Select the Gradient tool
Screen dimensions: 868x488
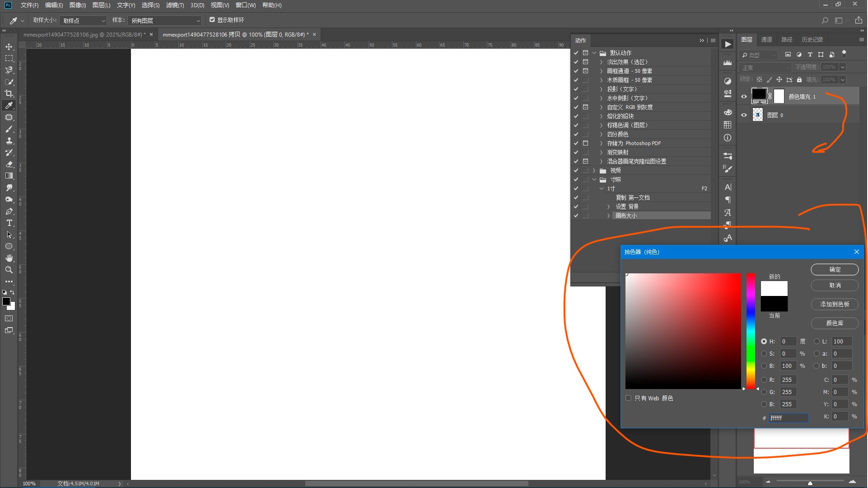click(9, 176)
